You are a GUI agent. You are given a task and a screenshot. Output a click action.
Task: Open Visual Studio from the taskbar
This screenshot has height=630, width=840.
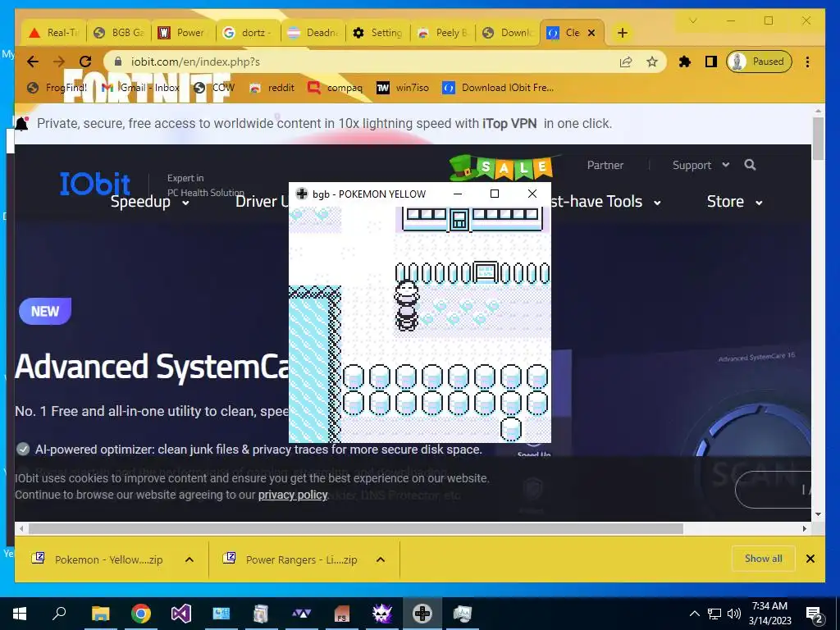pyautogui.click(x=181, y=614)
